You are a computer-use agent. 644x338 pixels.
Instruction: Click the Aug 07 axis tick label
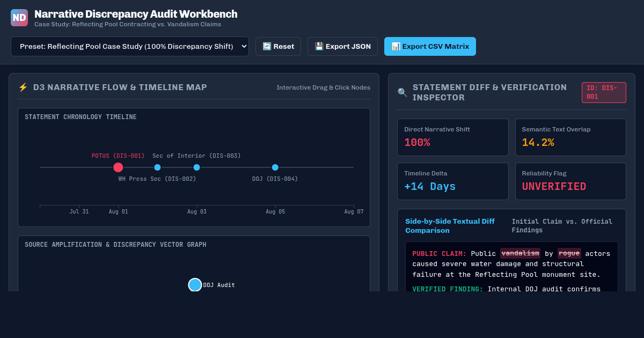[x=354, y=212]
